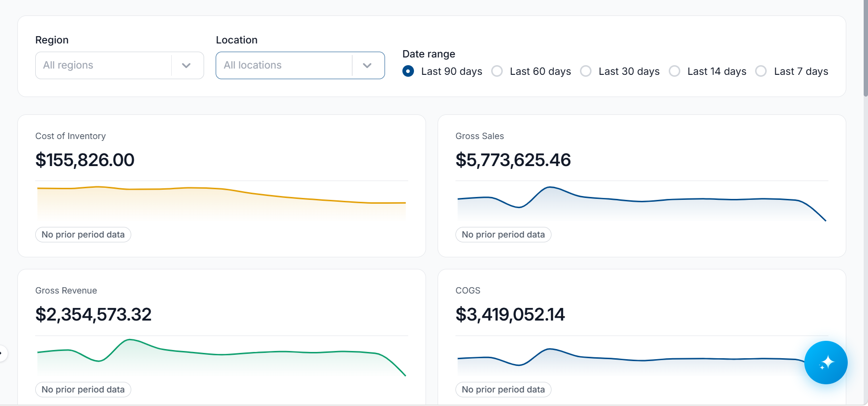The image size is (868, 406).
Task: Click the Region dropdown chevron
Action: tap(186, 66)
